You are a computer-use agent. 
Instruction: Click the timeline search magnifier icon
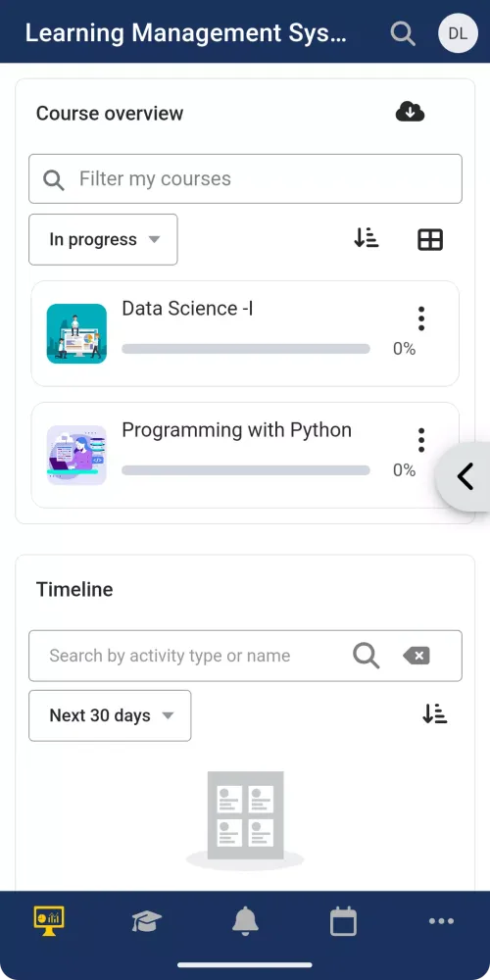point(367,656)
